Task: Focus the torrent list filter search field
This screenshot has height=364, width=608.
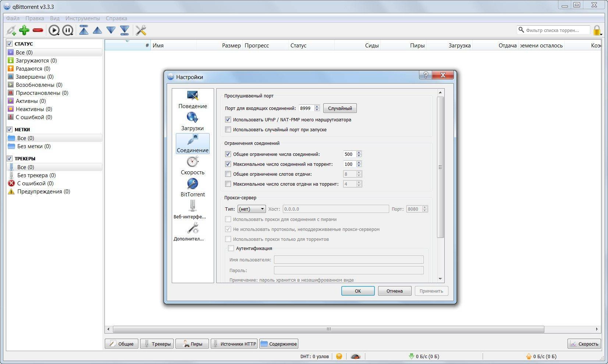Action: coord(554,30)
